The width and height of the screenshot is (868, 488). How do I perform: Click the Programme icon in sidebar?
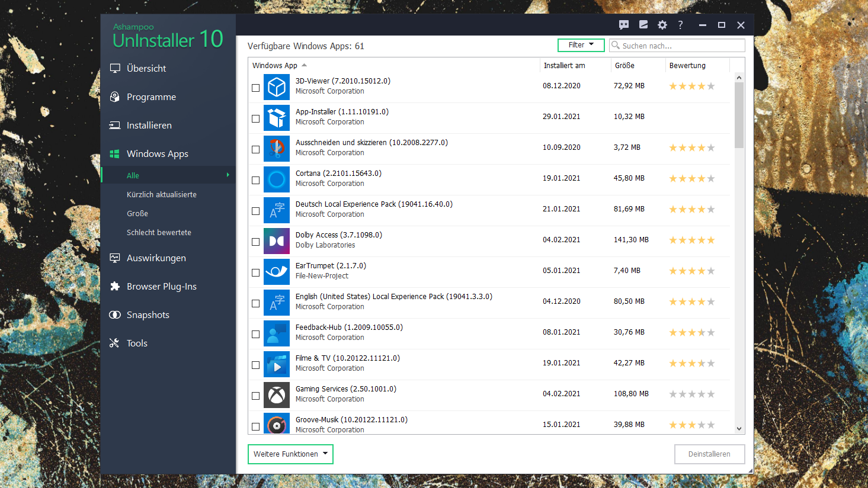pyautogui.click(x=115, y=97)
